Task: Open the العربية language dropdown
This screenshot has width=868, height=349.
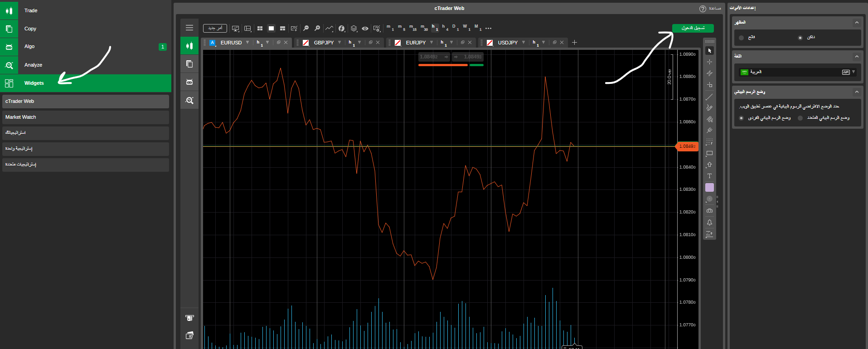Action: 797,72
